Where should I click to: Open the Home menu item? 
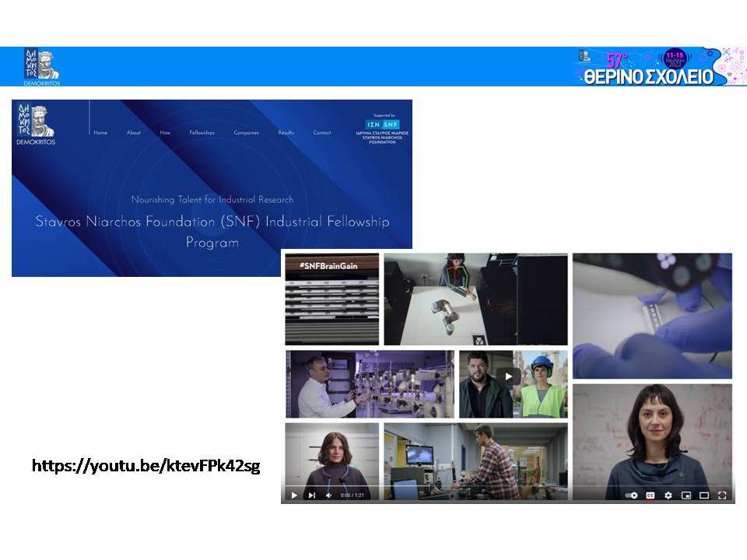point(100,133)
